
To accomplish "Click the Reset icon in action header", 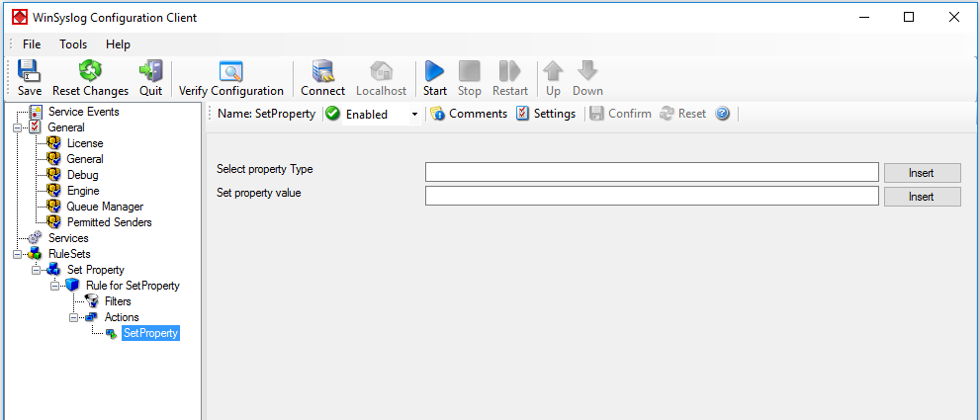I will [x=667, y=114].
